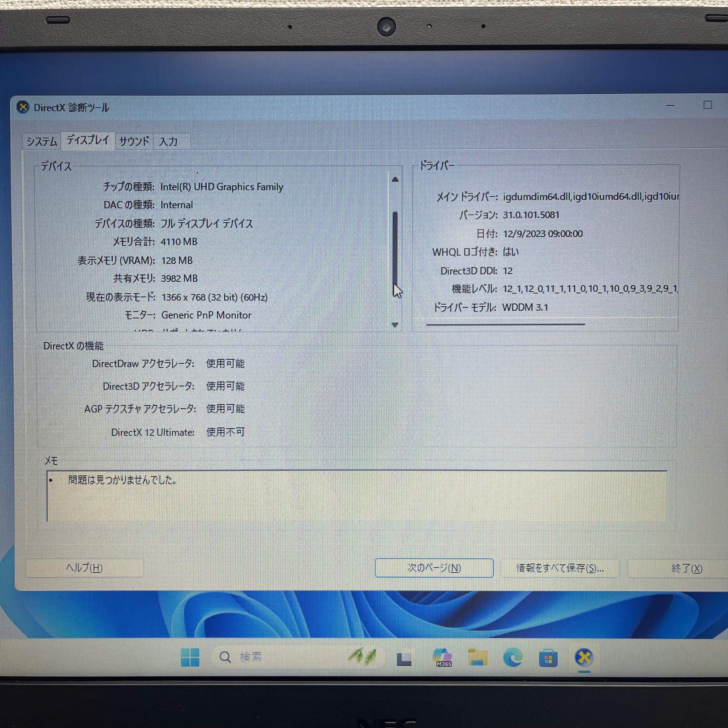
Task: Click memory total value 4110 MB
Action: (179, 242)
